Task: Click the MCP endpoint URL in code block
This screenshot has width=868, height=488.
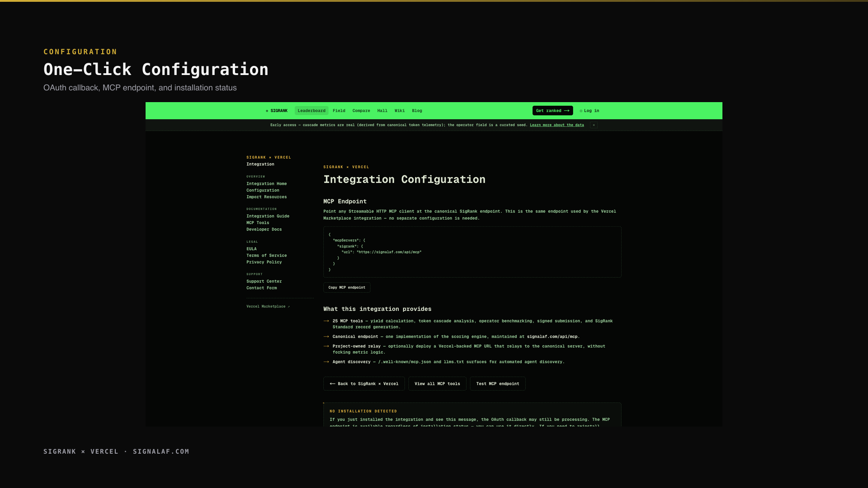Action: [389, 252]
